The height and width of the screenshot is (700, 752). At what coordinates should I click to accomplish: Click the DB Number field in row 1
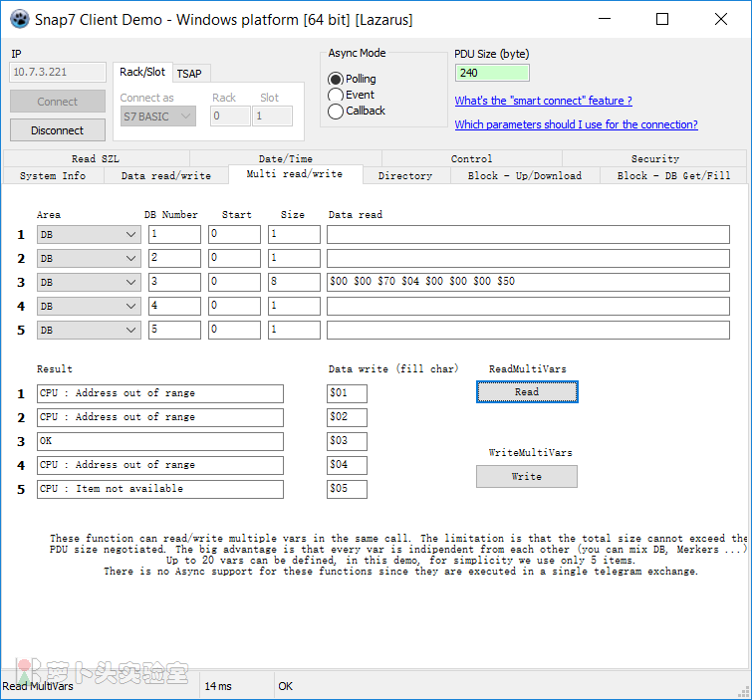(x=174, y=234)
